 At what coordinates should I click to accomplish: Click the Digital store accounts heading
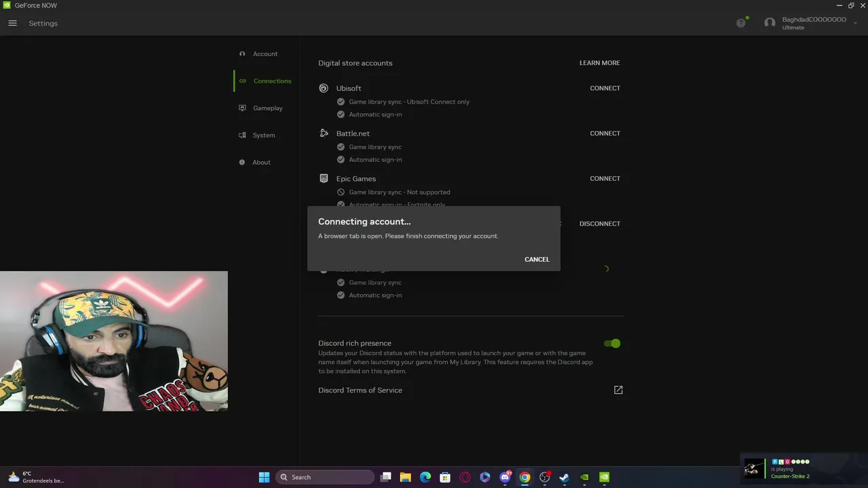[x=355, y=63]
